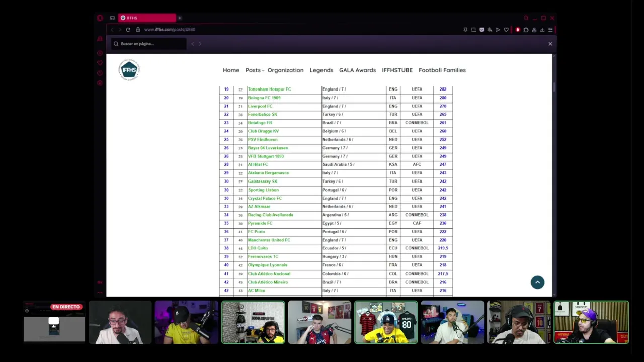Open the extensions cube icon
The image size is (644, 362).
coord(526,30)
